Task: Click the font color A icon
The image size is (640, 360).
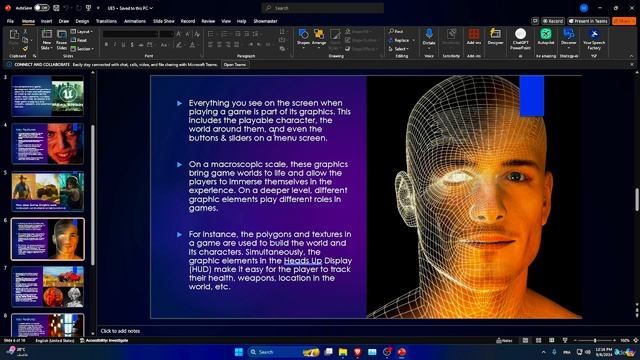Action: point(192,45)
